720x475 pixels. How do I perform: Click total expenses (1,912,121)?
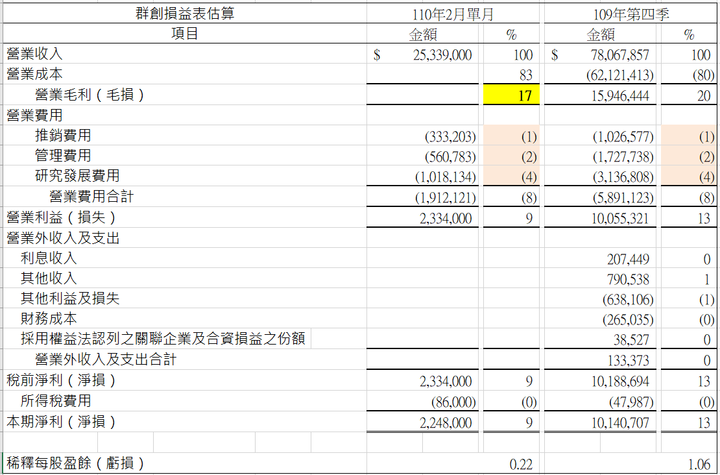coord(445,198)
